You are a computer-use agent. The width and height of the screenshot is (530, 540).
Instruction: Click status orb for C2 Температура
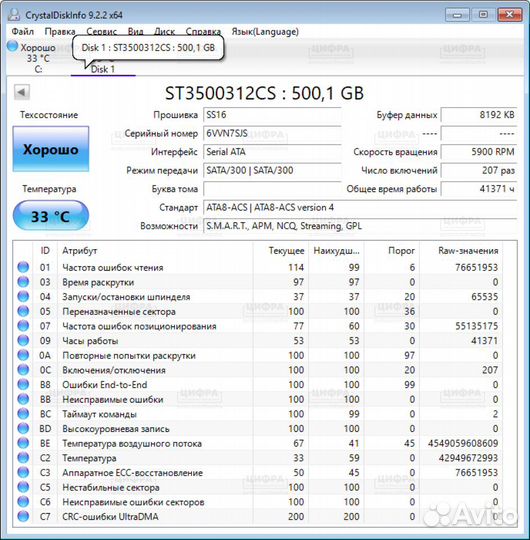(x=23, y=458)
